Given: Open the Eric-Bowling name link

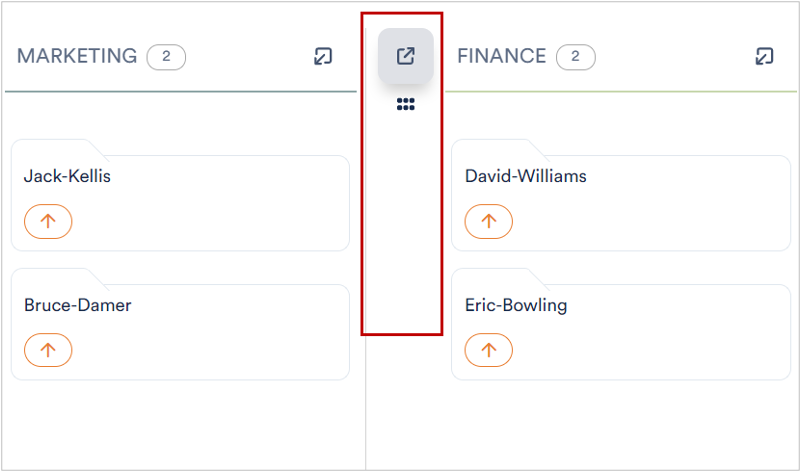Looking at the screenshot, I should (516, 305).
